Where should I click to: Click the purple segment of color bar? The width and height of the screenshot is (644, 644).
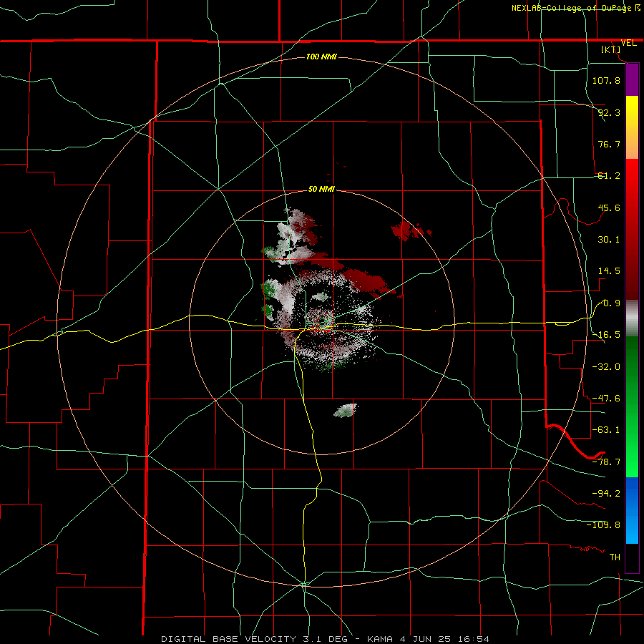tap(632, 80)
